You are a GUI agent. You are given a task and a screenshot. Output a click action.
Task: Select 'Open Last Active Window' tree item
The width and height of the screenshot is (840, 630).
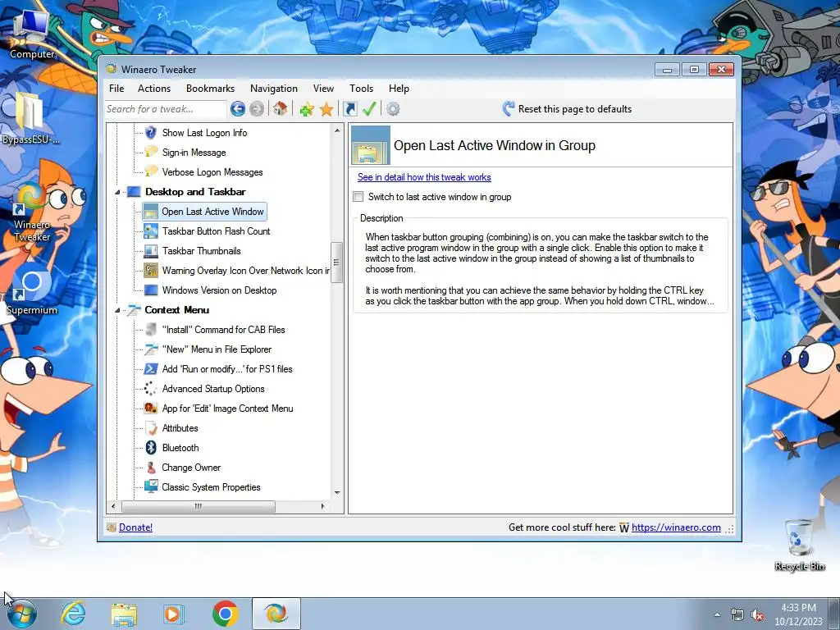(x=212, y=212)
